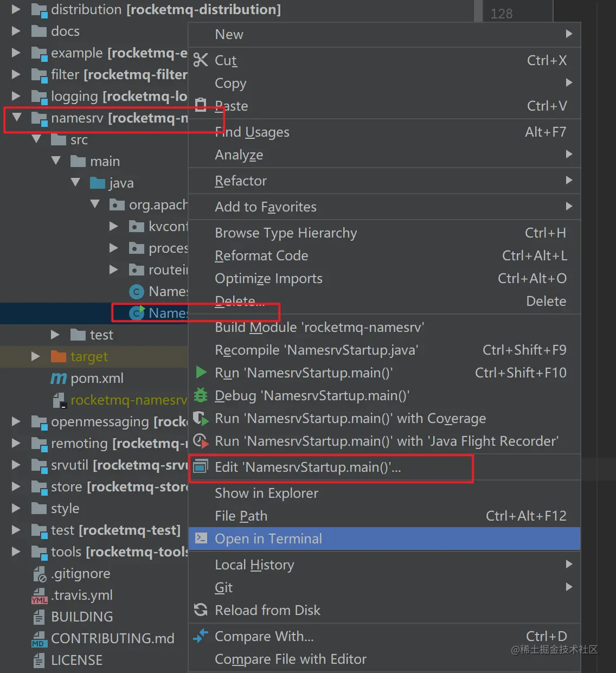Click the LICENSE file icon
The width and height of the screenshot is (616, 673).
point(39,660)
